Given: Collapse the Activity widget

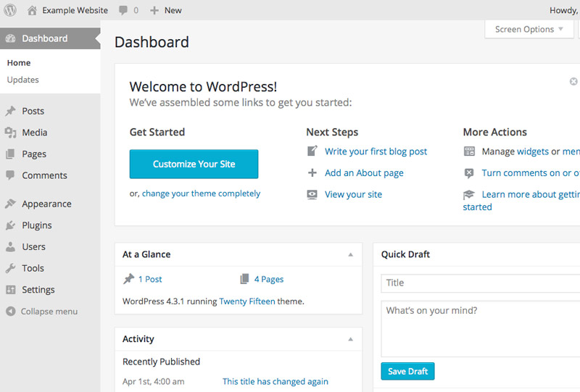Looking at the screenshot, I should [x=351, y=339].
